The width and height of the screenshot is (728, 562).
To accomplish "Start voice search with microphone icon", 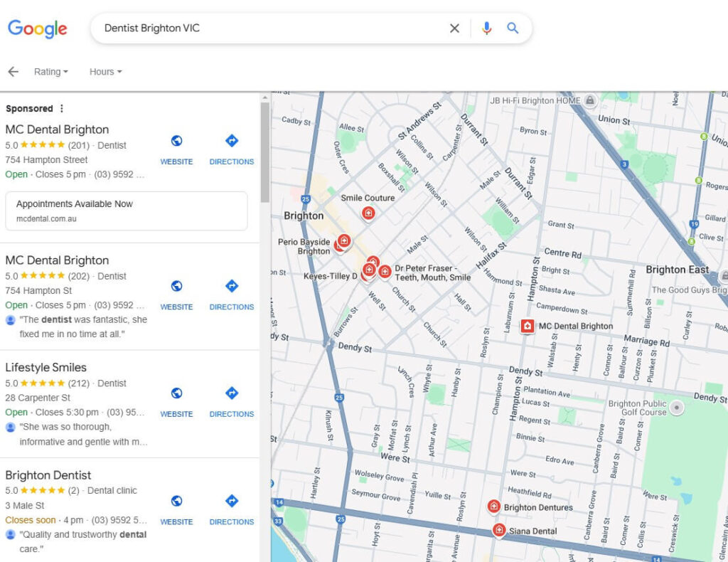I will [486, 28].
